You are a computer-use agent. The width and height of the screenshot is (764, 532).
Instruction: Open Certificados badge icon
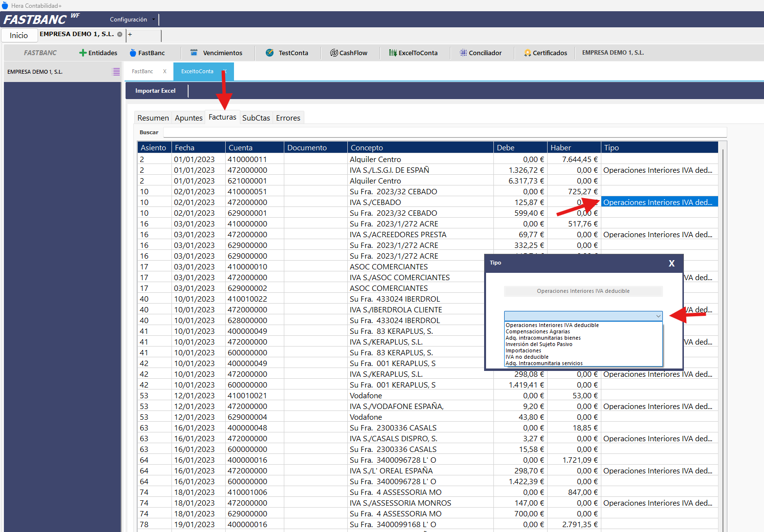coord(528,53)
